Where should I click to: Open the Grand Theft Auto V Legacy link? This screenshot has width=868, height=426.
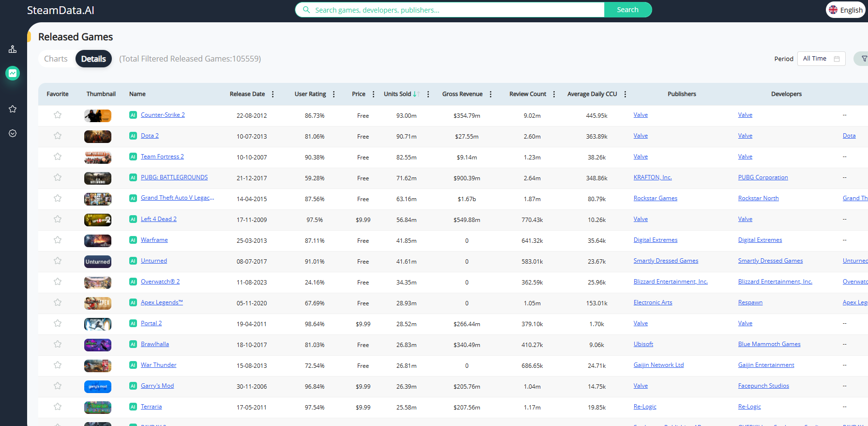tap(177, 198)
